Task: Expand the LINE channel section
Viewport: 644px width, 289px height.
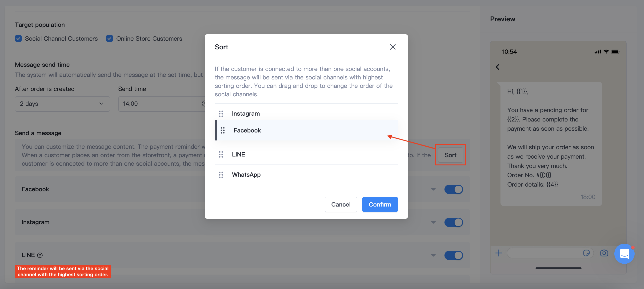Action: [x=433, y=255]
